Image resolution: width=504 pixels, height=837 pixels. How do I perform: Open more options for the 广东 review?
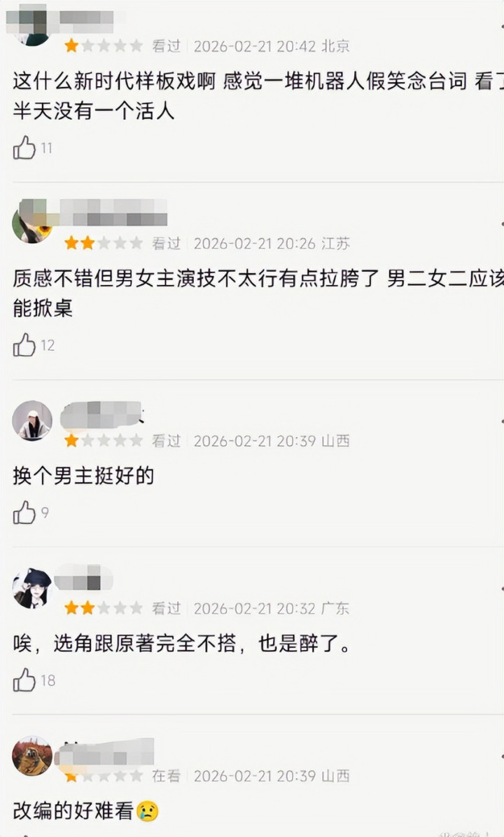(501, 588)
